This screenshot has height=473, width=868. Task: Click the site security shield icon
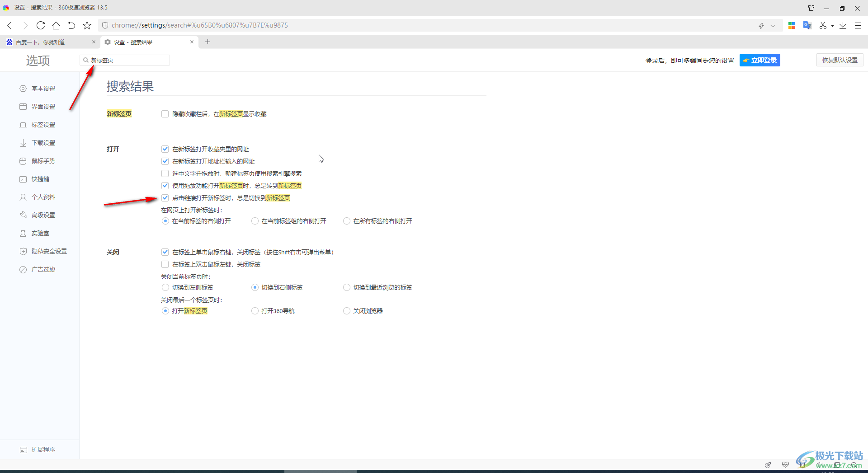pyautogui.click(x=105, y=25)
